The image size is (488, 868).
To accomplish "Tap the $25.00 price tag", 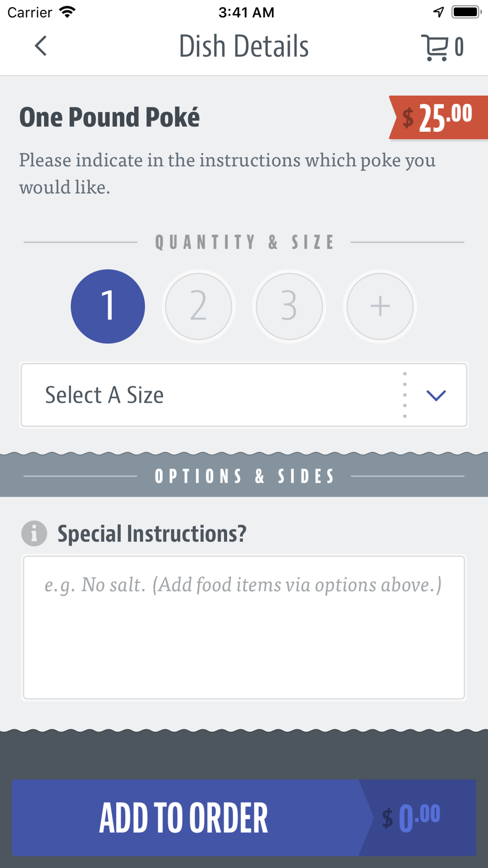I will (x=438, y=117).
